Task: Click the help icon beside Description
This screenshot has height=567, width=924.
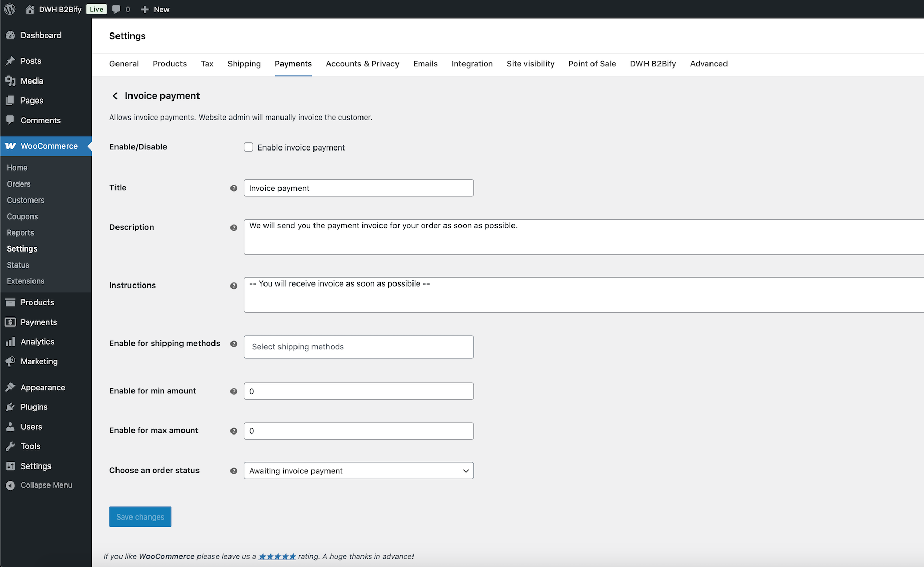Action: point(234,228)
